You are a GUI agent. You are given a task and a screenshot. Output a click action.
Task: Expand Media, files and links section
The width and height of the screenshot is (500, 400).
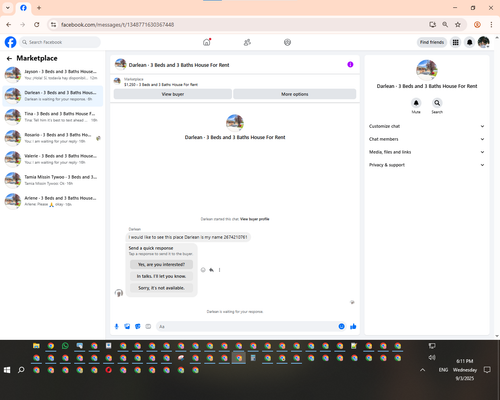(427, 152)
